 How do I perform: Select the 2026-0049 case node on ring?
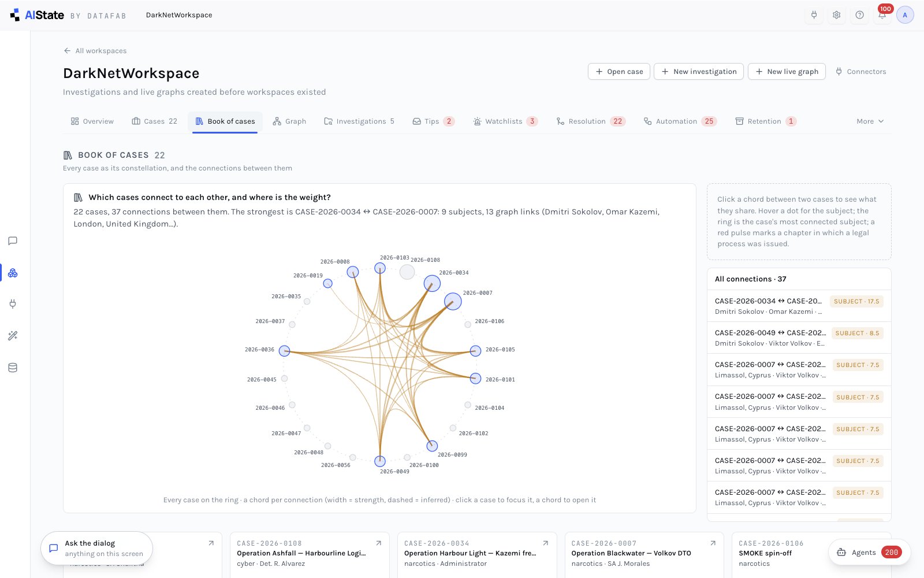[x=380, y=461]
